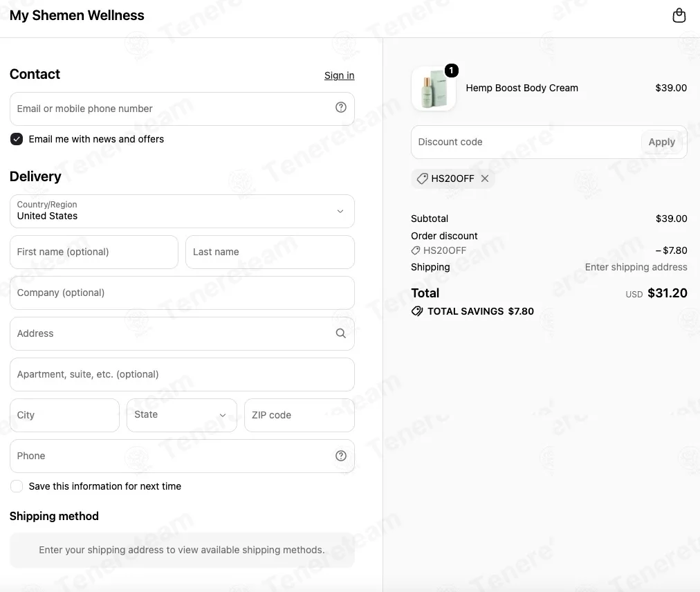This screenshot has width=700, height=592.
Task: Click the Company (optional) field
Action: click(x=182, y=293)
